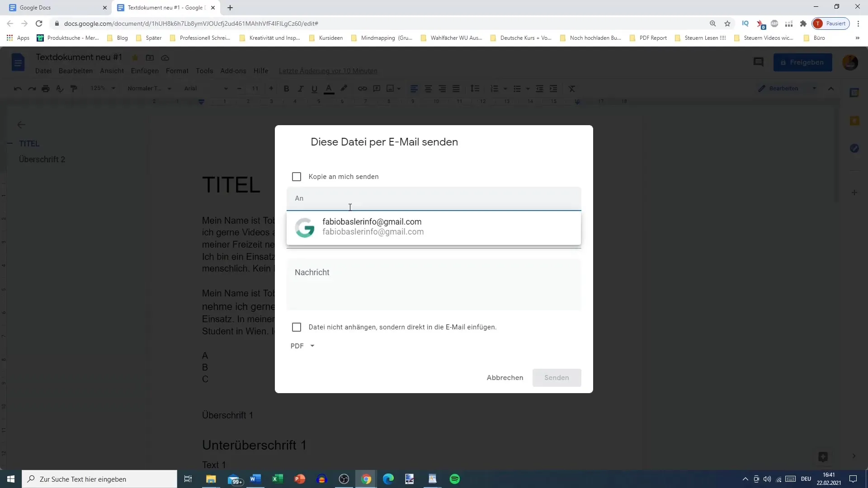
Task: Click the insert link icon
Action: pos(362,88)
